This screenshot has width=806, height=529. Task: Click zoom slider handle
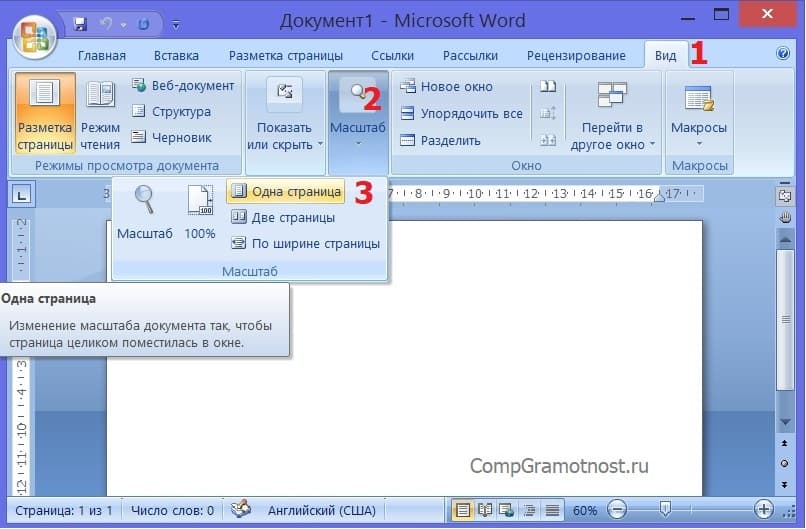tap(665, 509)
